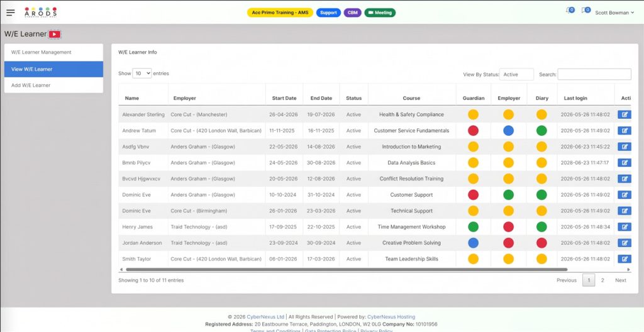Click start date cell 17-09-2025

pyautogui.click(x=284, y=227)
